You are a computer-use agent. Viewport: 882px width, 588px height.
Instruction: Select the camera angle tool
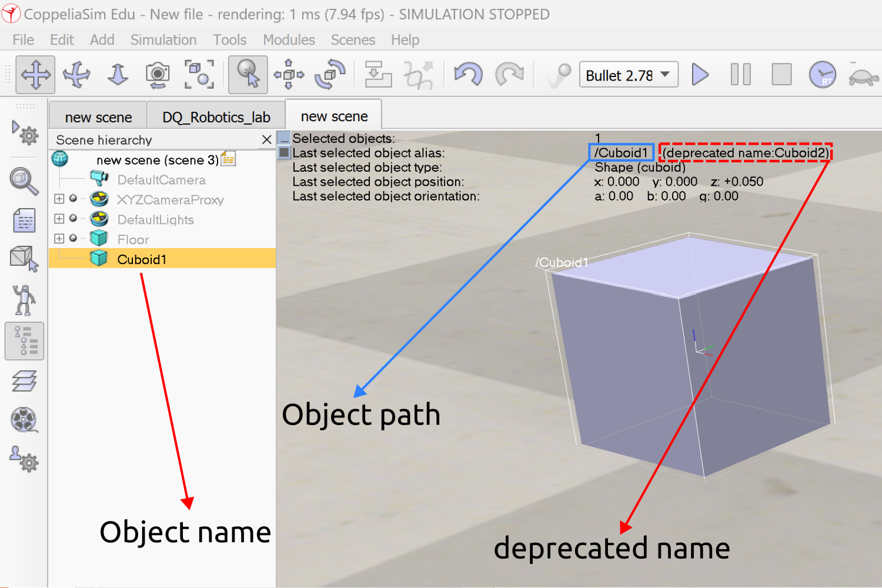(x=158, y=75)
